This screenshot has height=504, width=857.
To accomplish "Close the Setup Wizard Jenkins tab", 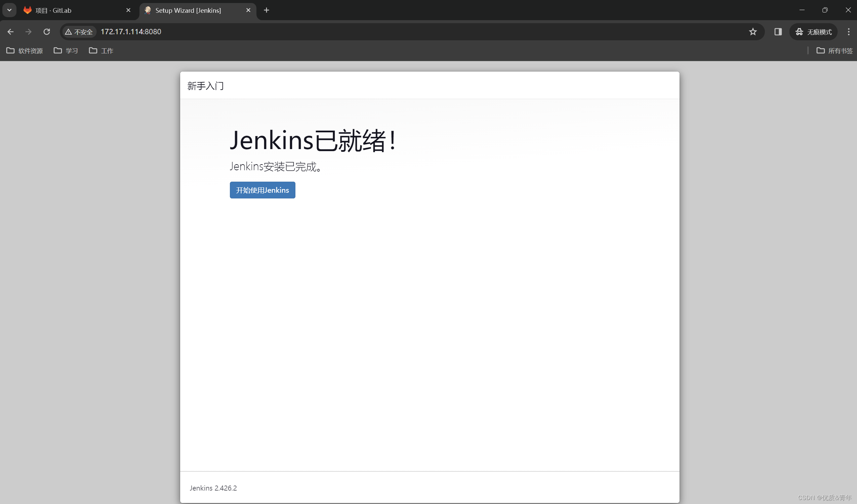I will (x=248, y=10).
